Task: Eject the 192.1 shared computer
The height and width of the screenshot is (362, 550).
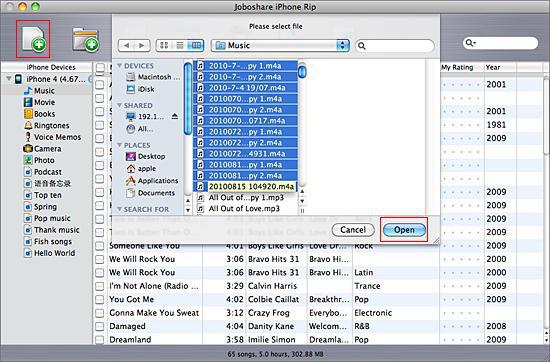Action: pyautogui.click(x=175, y=116)
